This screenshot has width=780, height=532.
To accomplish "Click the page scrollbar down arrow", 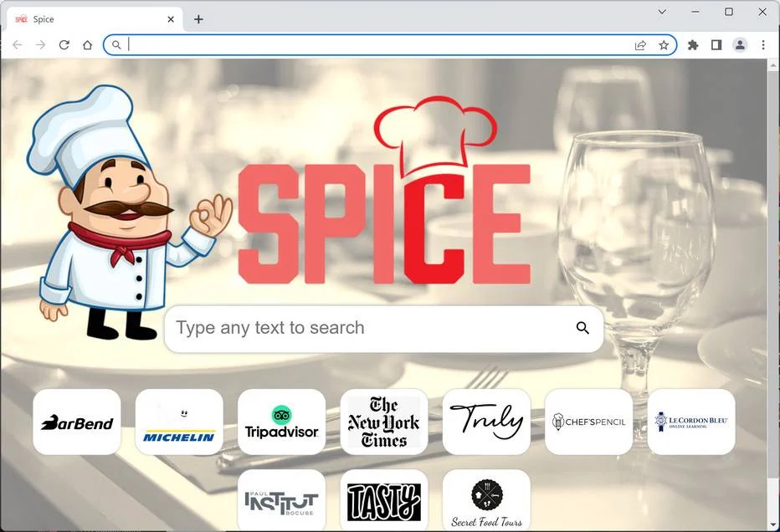I will (x=773, y=525).
